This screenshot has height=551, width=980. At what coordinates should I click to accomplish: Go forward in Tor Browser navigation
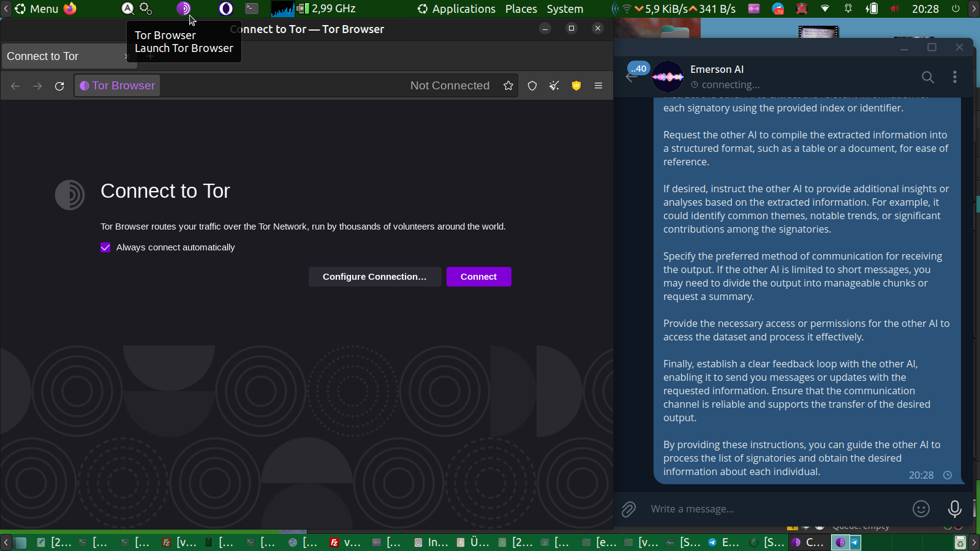(37, 86)
